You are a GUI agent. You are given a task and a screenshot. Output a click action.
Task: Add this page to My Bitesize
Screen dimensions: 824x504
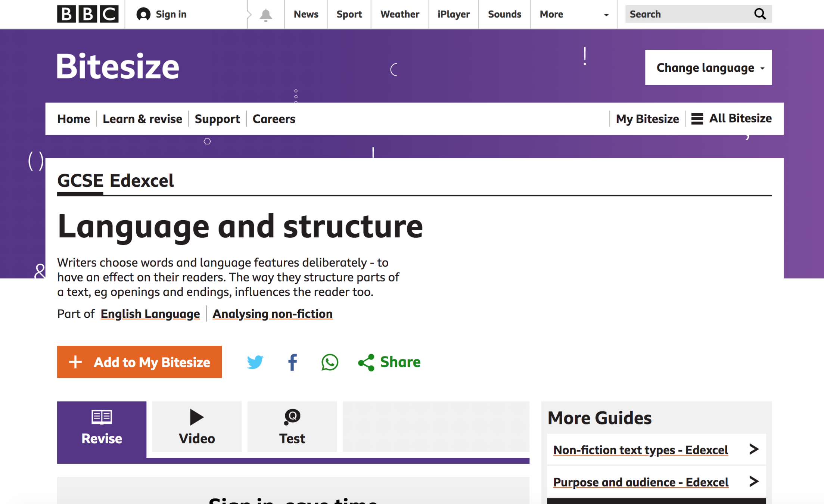[139, 362]
